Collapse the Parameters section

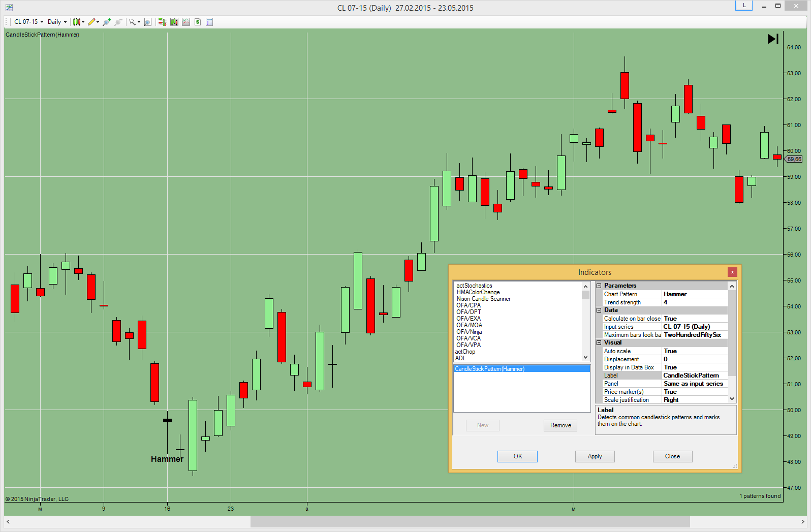(x=599, y=286)
